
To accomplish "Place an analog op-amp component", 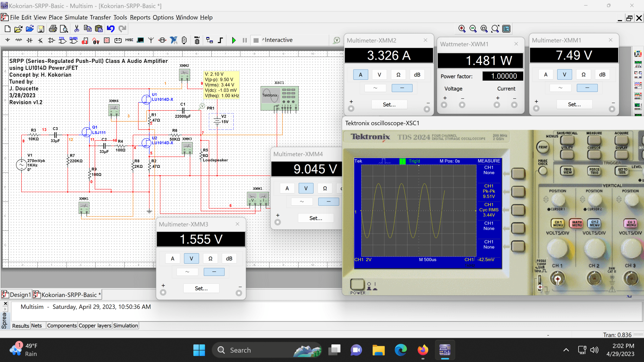I will (x=51, y=40).
